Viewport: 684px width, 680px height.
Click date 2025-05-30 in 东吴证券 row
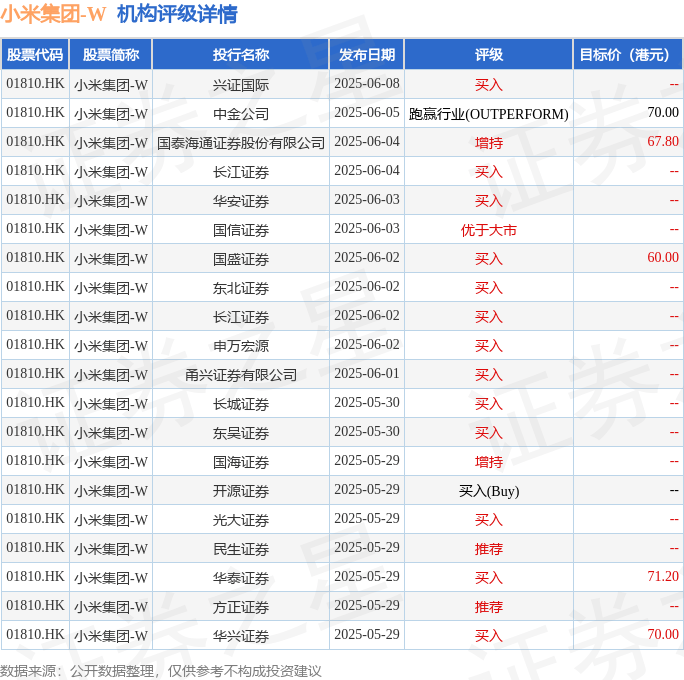pos(367,431)
